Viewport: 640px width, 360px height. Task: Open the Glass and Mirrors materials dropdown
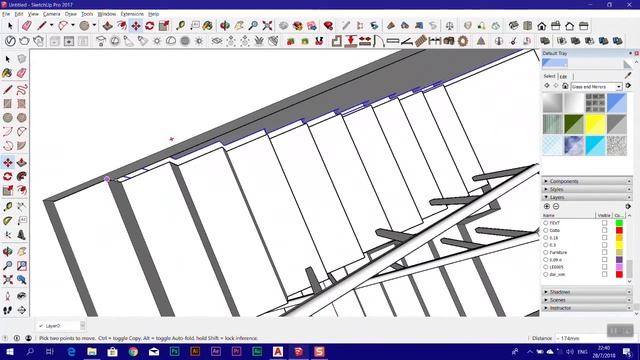pyautogui.click(x=596, y=87)
